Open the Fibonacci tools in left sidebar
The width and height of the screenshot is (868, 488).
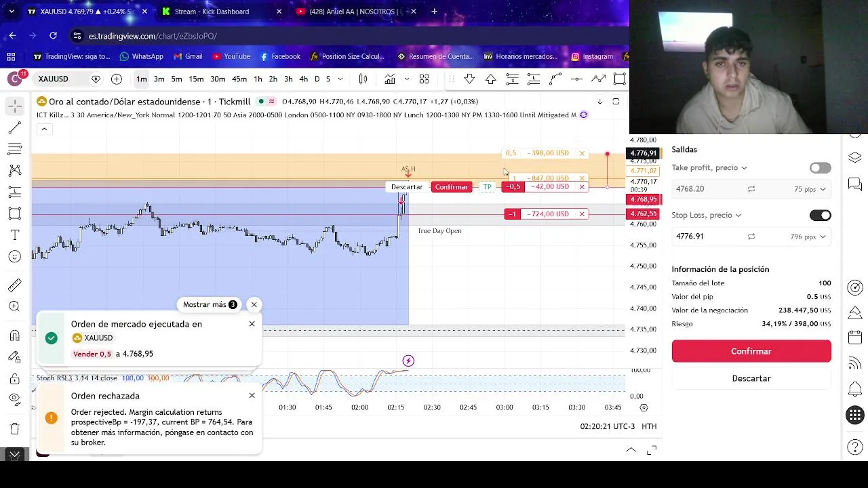pos(14,148)
